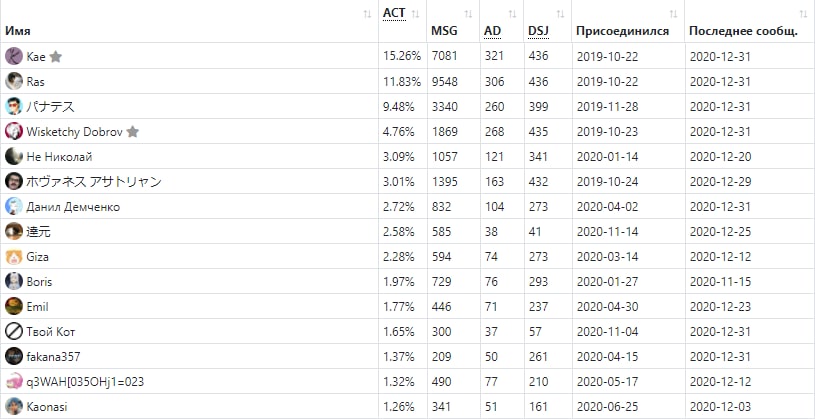
Task: Click the Ras user avatar
Action: click(x=14, y=81)
